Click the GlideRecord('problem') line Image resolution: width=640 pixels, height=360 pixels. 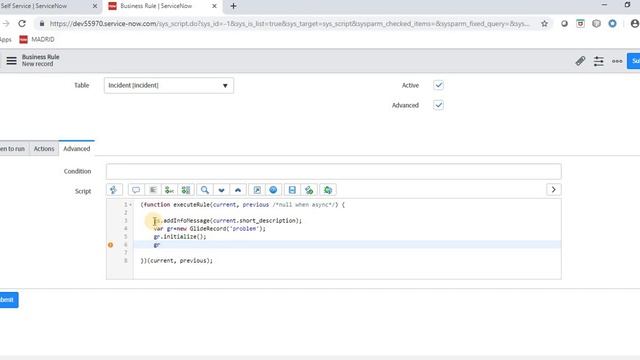click(210, 229)
